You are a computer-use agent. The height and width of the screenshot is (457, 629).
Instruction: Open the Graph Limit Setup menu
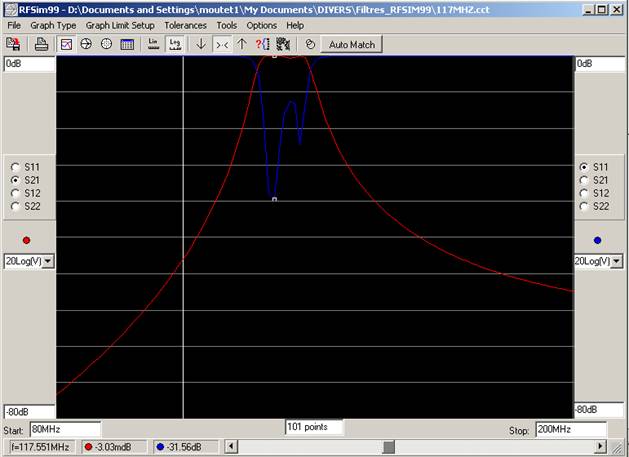(120, 25)
